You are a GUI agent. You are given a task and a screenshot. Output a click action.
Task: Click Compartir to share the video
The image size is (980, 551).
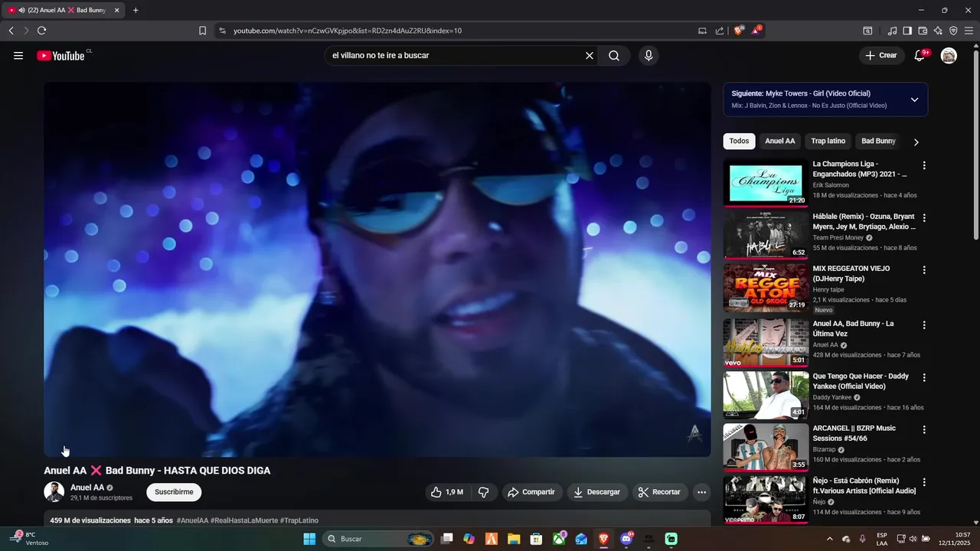click(x=532, y=492)
